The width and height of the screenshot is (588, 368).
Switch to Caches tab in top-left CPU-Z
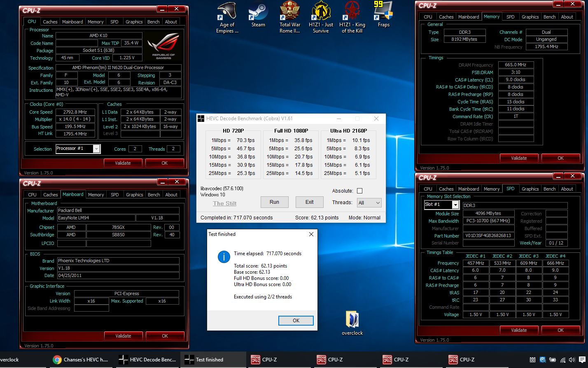(50, 22)
